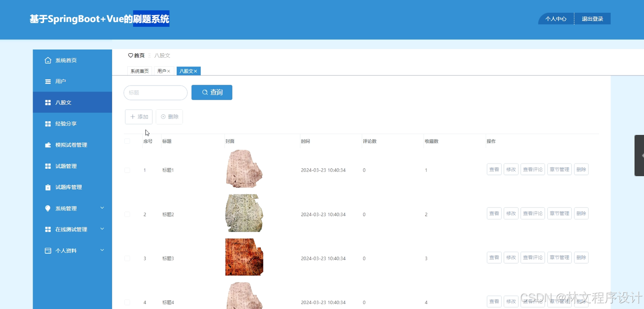Click the search magnifier on 查询 button
This screenshot has height=309, width=644.
click(204, 92)
